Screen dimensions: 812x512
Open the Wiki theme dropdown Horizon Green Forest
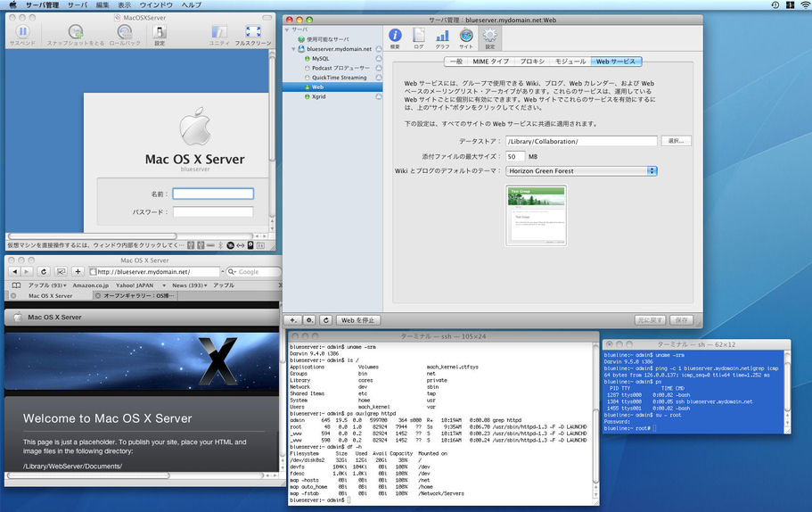[581, 170]
